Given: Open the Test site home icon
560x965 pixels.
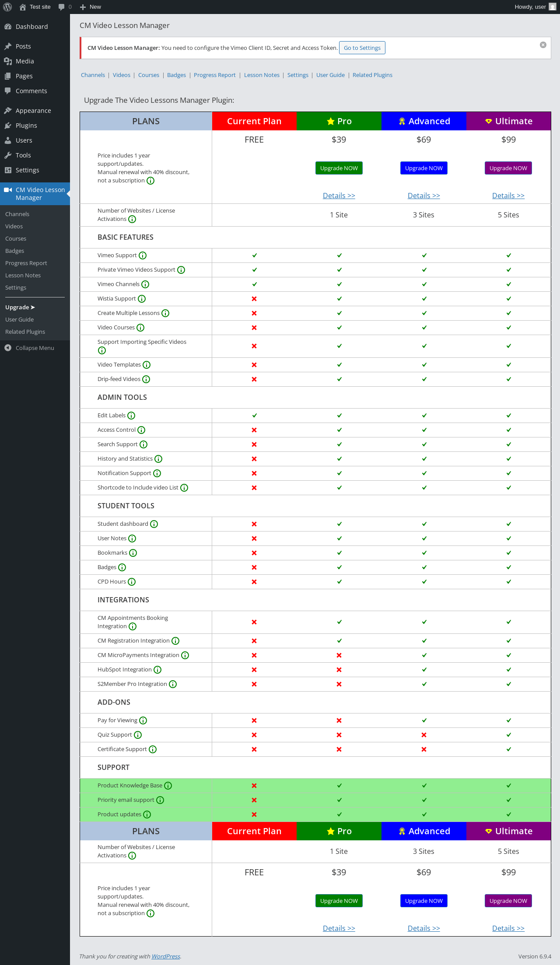Looking at the screenshot, I should 23,7.
